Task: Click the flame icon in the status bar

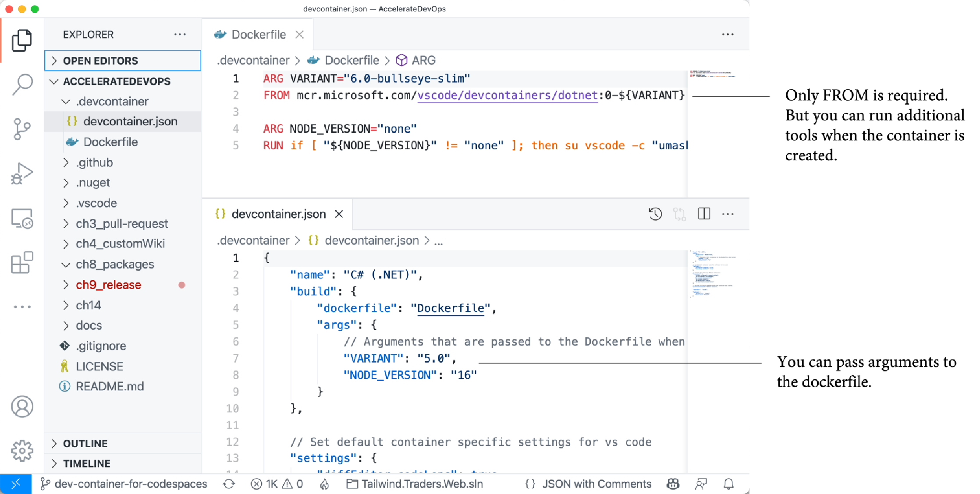Action: tap(324, 484)
